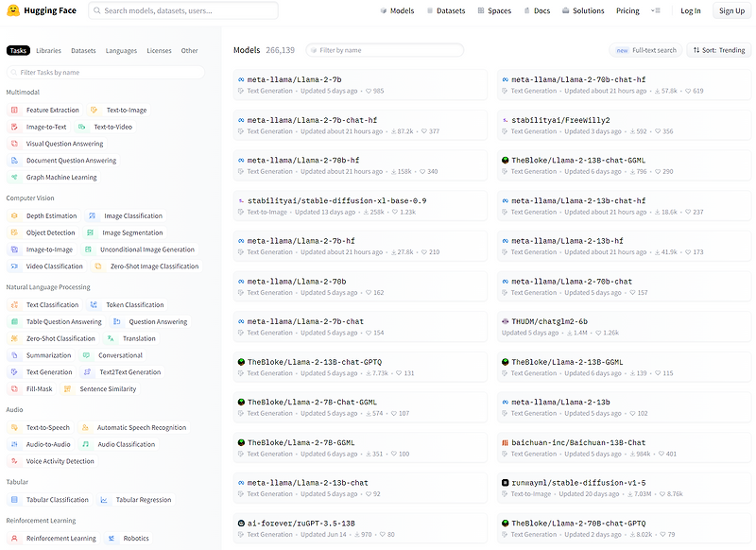Screen dimensions: 756x550
Task: Open ai-forever/ruGPT-3.5-13B model card
Action: [360, 528]
